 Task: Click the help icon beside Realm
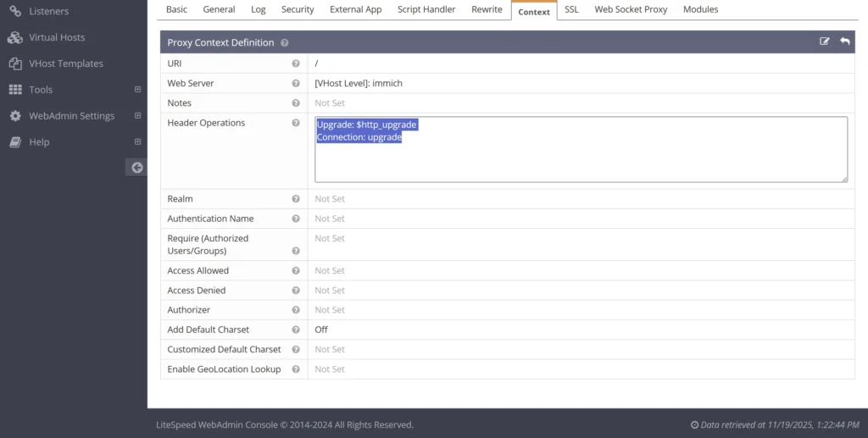[x=296, y=199]
